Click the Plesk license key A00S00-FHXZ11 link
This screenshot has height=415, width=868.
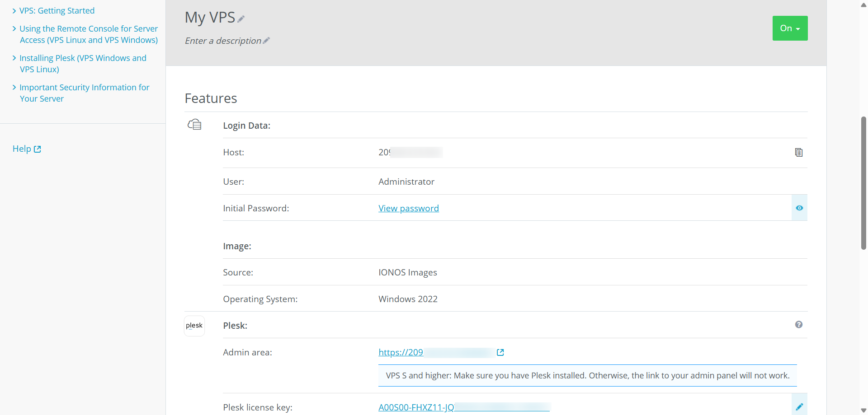[x=464, y=407]
